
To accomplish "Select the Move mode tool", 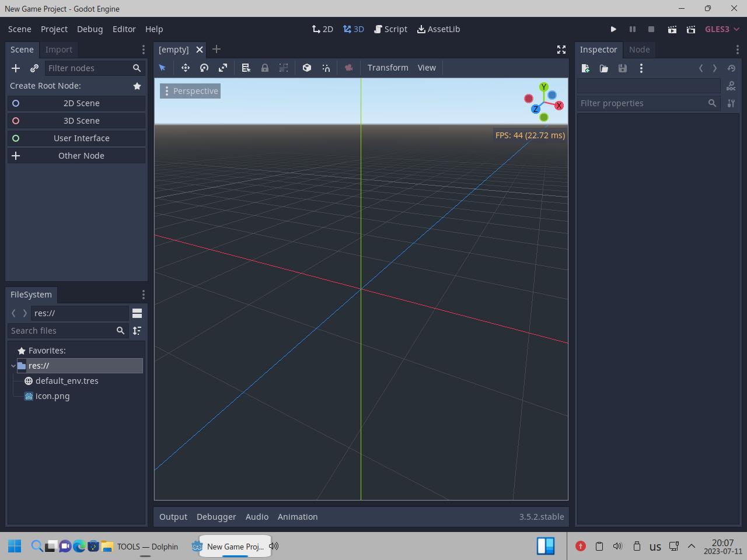I will 186,68.
